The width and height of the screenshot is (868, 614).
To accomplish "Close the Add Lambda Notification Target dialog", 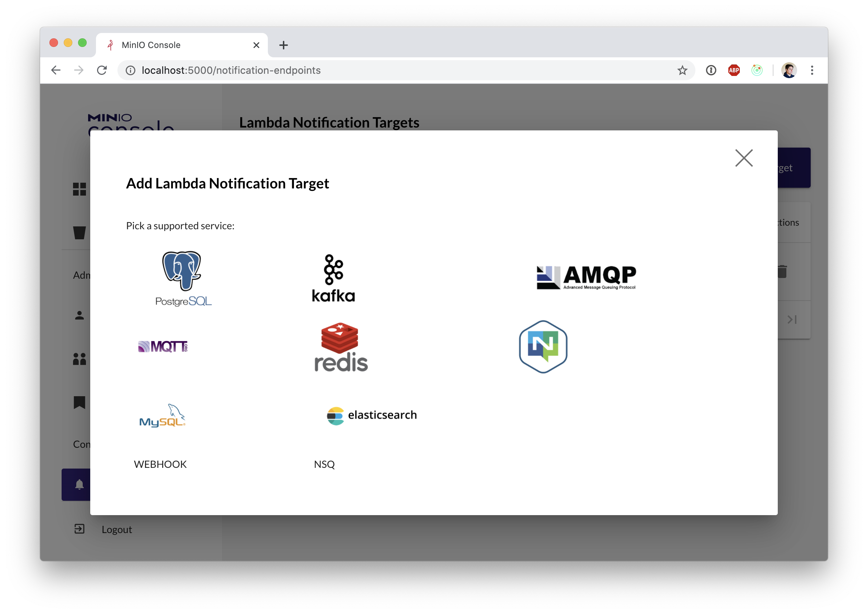I will point(744,158).
